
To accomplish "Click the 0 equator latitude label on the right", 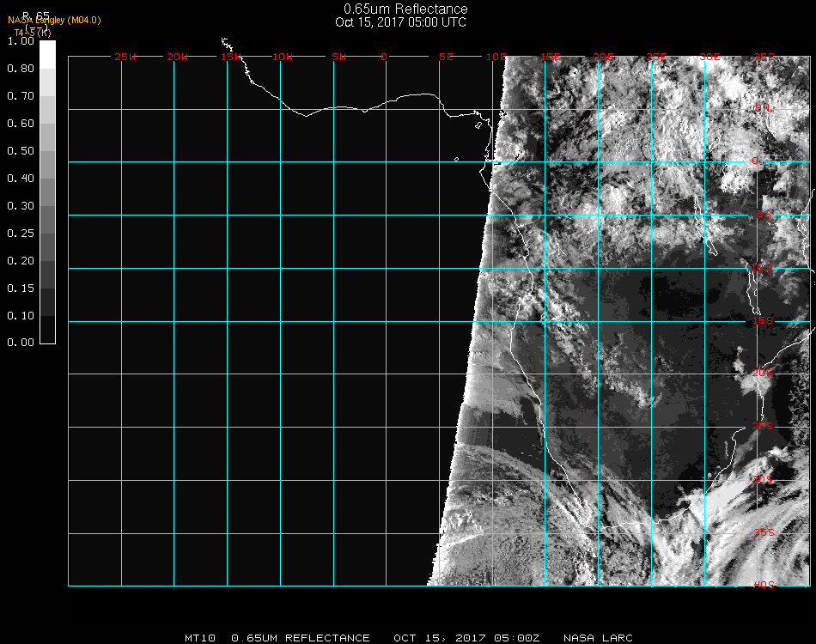I will pyautogui.click(x=755, y=161).
